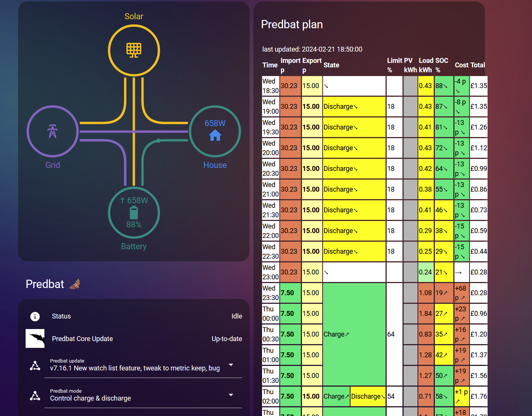Open the Status Idle row
The width and height of the screenshot is (532, 416).
[x=134, y=316]
